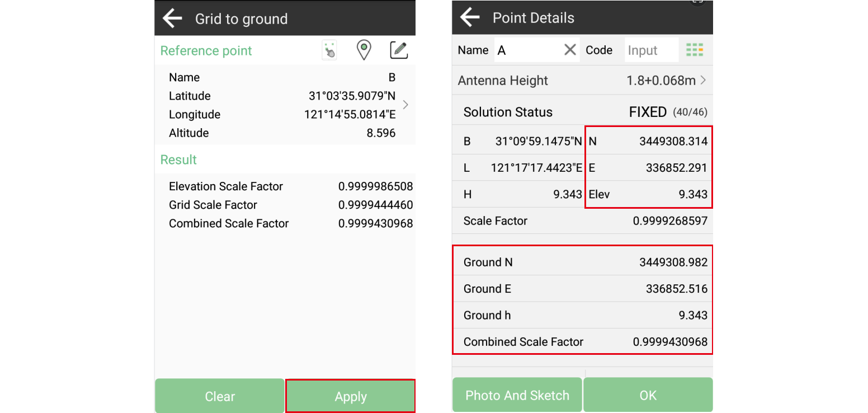Go back from Grid to ground screen
This screenshot has width=868, height=413.
click(x=172, y=18)
